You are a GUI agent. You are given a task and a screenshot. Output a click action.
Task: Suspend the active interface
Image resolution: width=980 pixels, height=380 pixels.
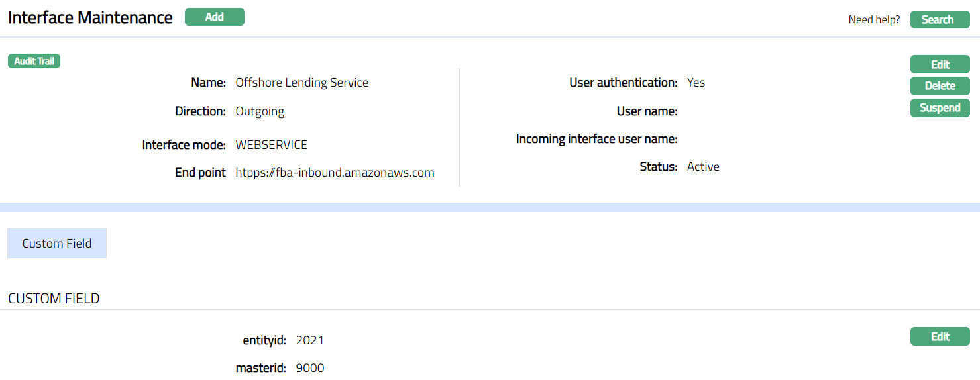coord(940,108)
